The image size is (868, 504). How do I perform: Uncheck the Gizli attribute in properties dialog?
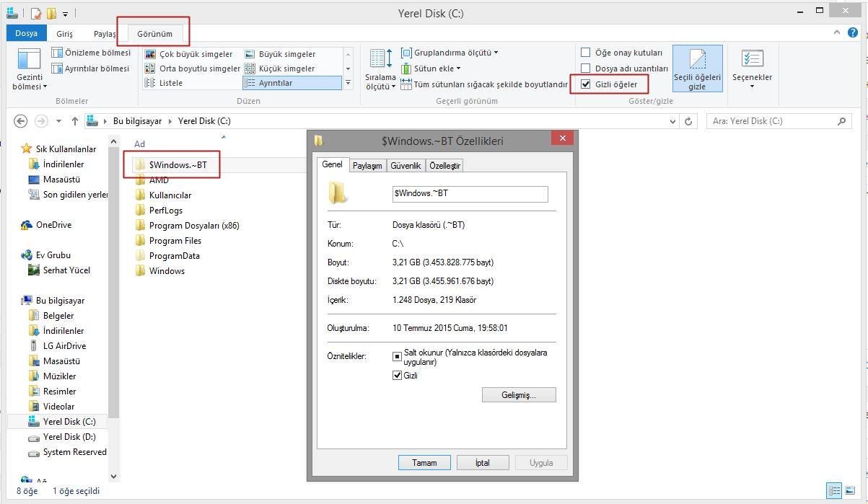point(397,375)
